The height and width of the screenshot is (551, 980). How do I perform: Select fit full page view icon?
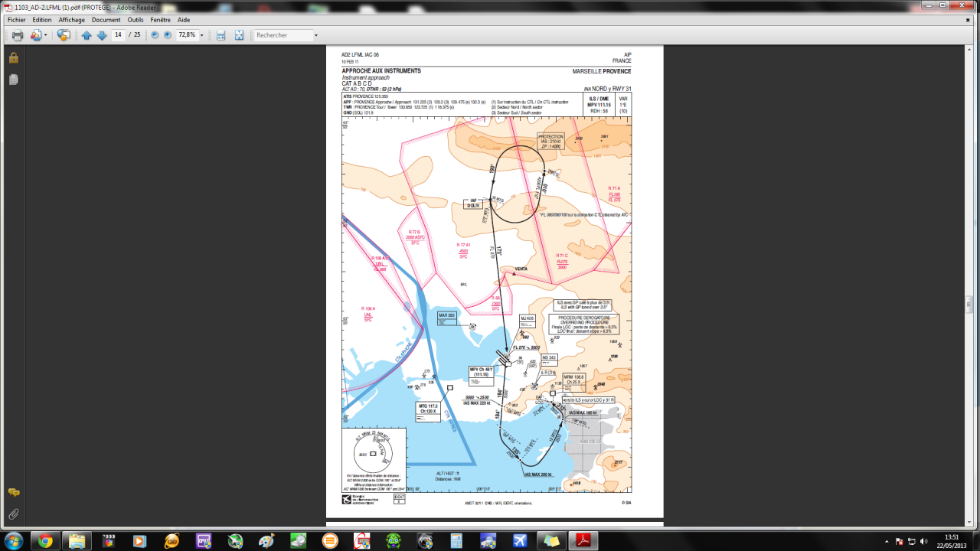coord(239,35)
